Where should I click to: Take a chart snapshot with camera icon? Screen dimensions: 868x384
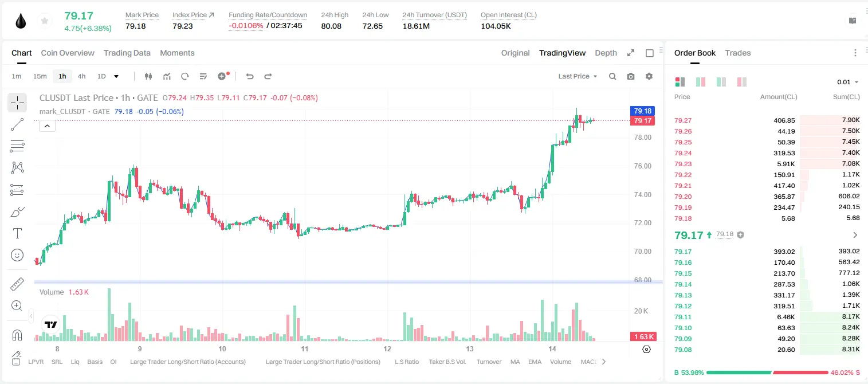pyautogui.click(x=631, y=76)
